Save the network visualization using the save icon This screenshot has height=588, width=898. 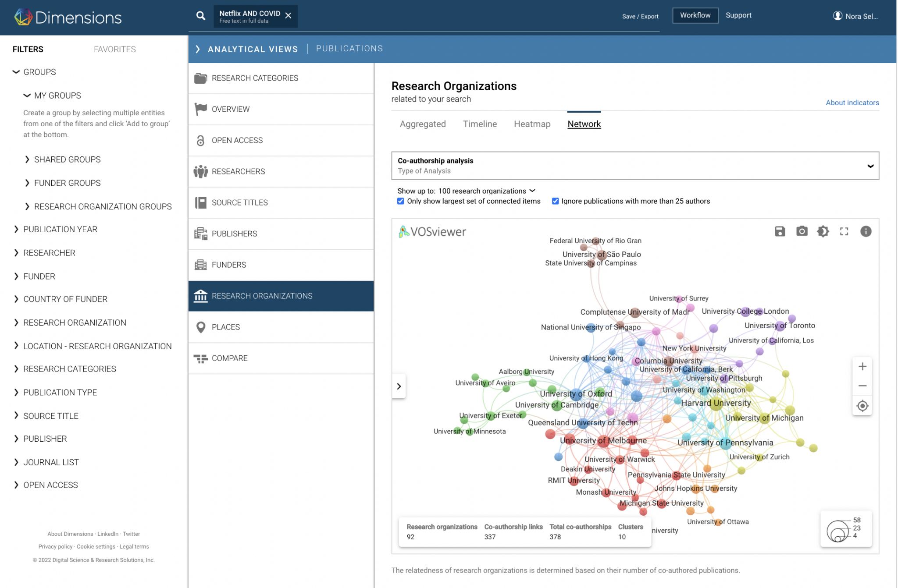point(780,231)
